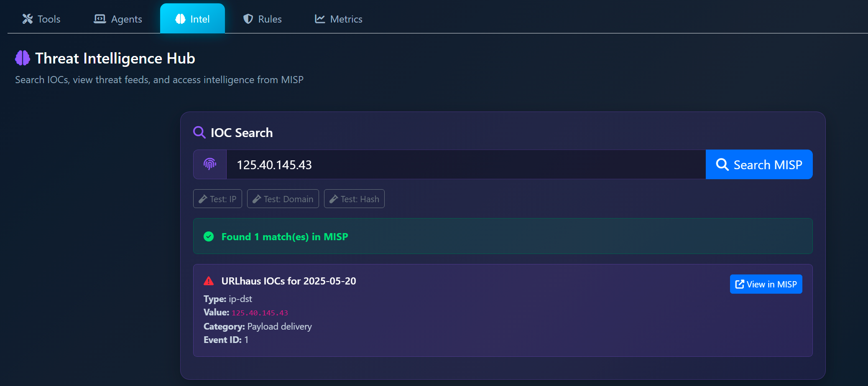Click the purple brain logo near Threat Intelligence Hub
Image resolution: width=868 pixels, height=386 pixels.
[x=22, y=58]
